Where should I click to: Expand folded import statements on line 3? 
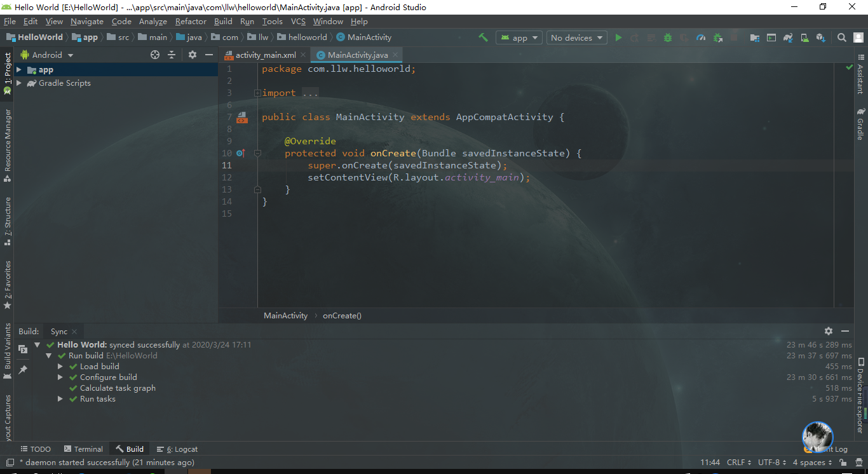(x=257, y=93)
